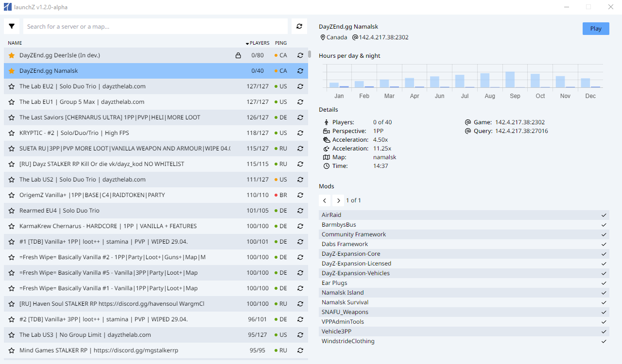
Task: Click the Canada location pin icon
Action: coord(322,37)
